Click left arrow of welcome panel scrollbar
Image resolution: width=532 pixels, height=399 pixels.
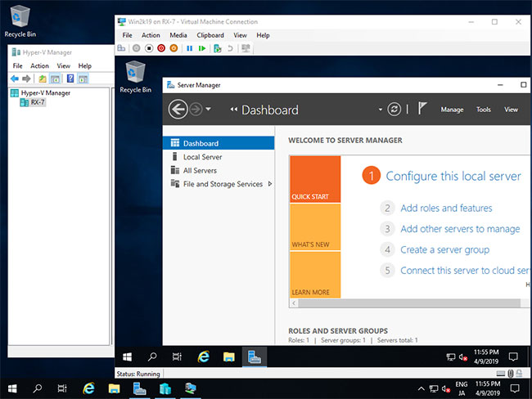click(294, 303)
